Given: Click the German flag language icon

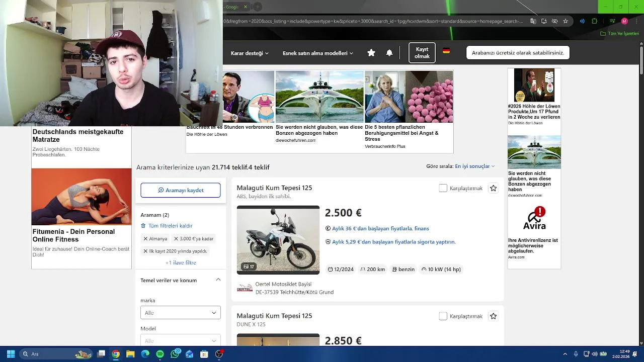Looking at the screenshot, I should point(446,51).
